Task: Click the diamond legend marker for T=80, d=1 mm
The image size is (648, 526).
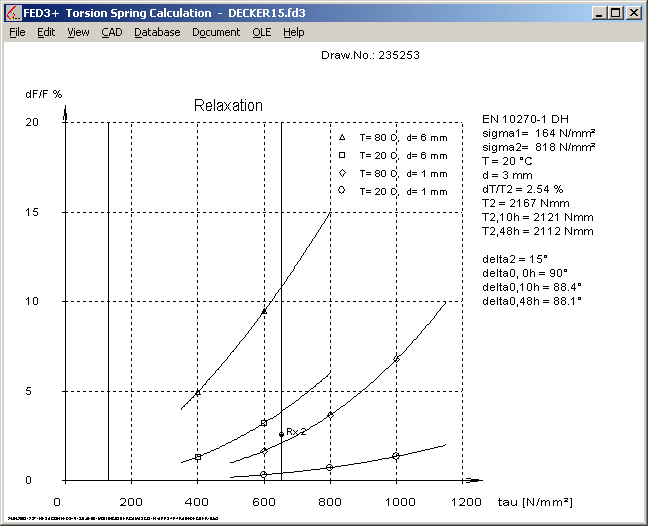Action: pos(342,173)
